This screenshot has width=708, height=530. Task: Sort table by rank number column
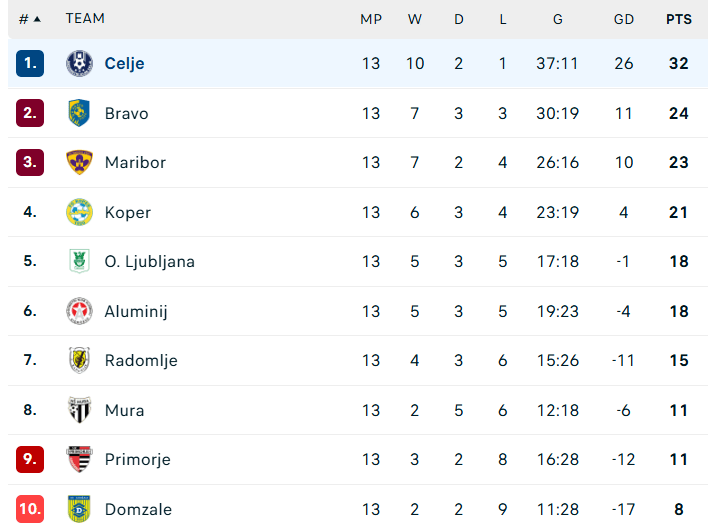[30, 19]
